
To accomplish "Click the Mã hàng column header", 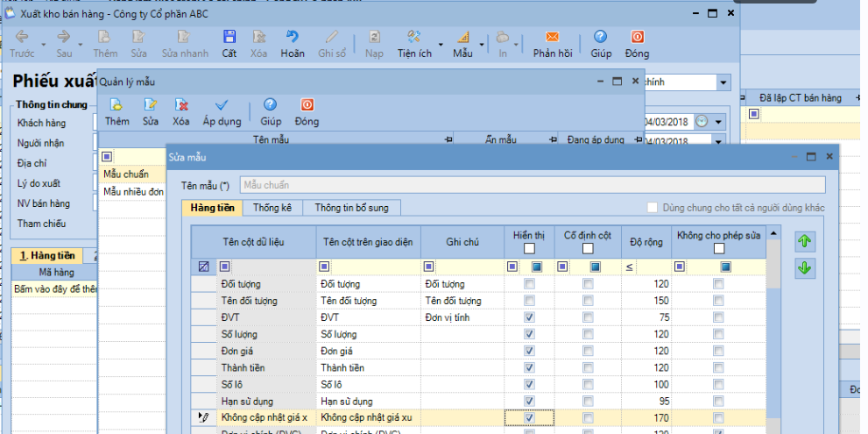I will coord(56,272).
